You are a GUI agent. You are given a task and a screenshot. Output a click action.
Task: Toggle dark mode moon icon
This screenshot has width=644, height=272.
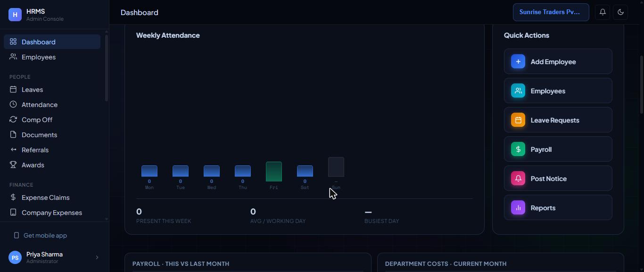(620, 12)
